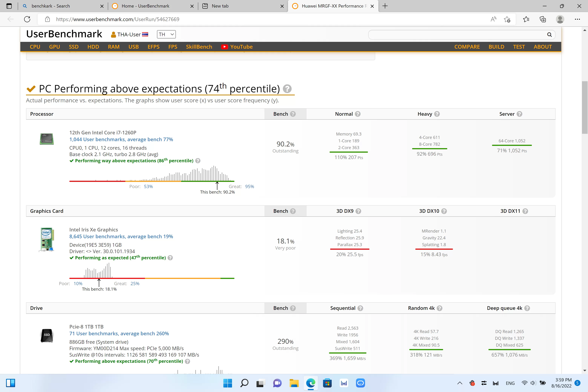Image resolution: width=588 pixels, height=392 pixels.
Task: Click the Intel graphics card thumbnail
Action: coord(47,240)
